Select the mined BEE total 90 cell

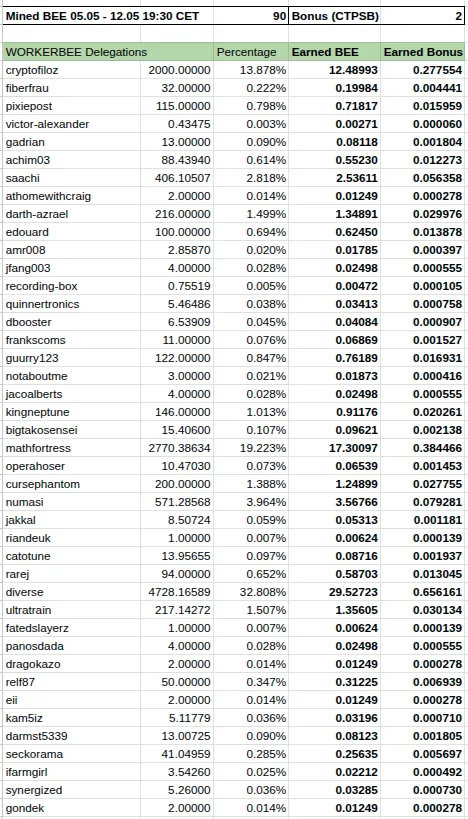tap(251, 16)
